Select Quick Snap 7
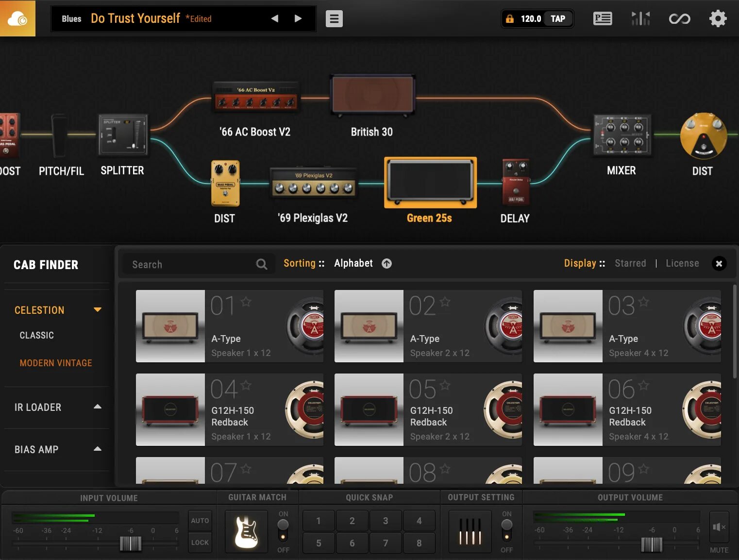739x560 pixels. [386, 543]
